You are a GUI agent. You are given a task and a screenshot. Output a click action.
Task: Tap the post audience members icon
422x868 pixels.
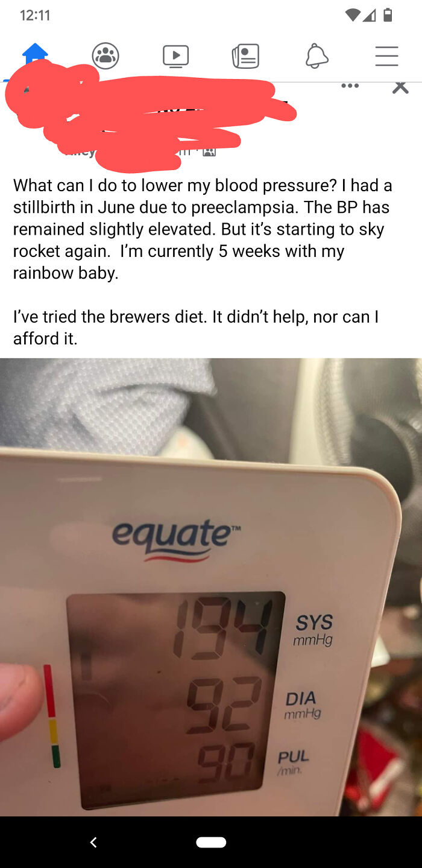[x=209, y=151]
